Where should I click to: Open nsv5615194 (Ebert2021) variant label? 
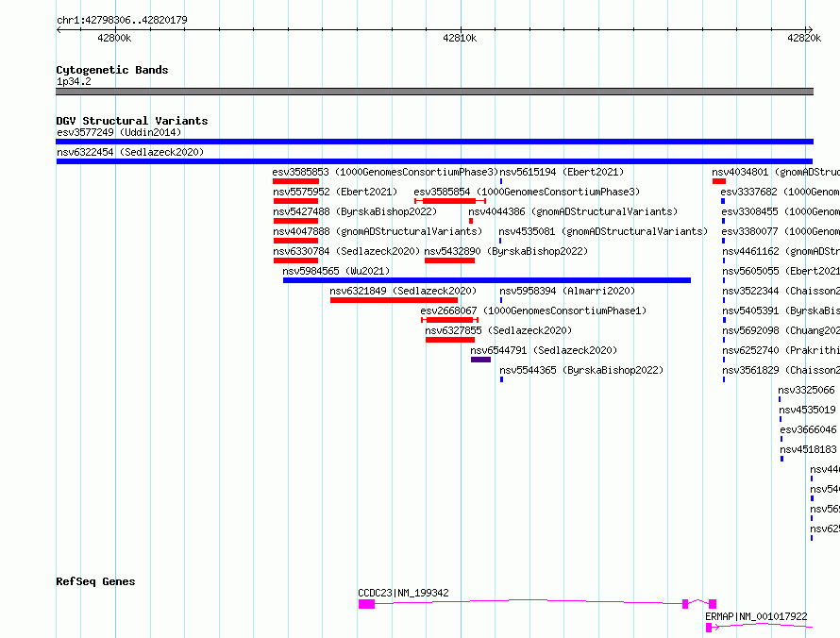(x=562, y=172)
